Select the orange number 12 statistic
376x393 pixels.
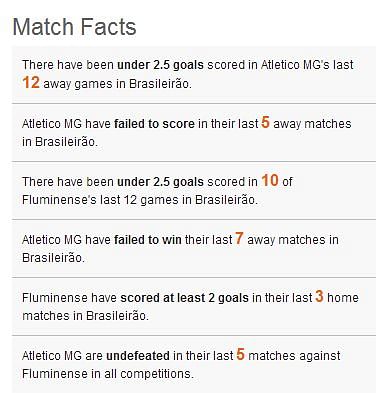(31, 82)
